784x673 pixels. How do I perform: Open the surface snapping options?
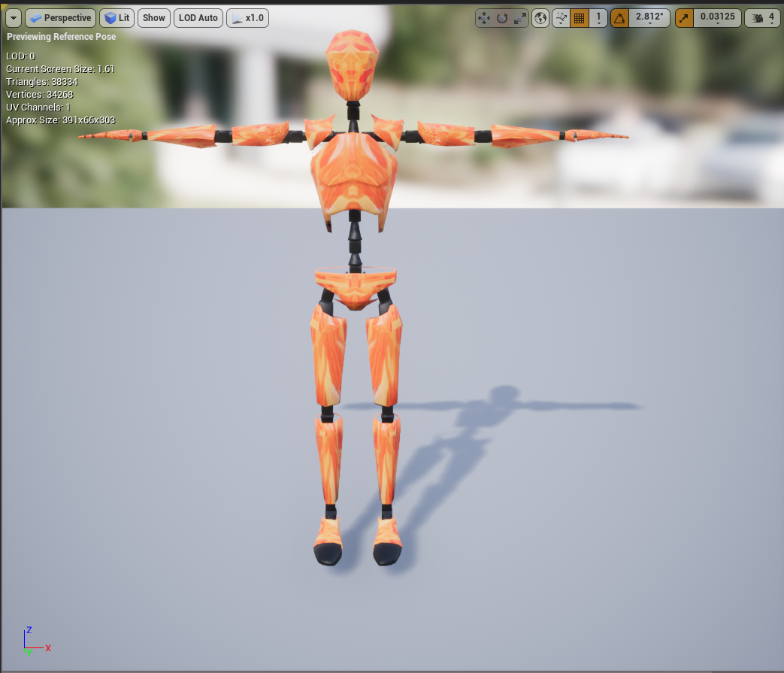click(x=561, y=19)
